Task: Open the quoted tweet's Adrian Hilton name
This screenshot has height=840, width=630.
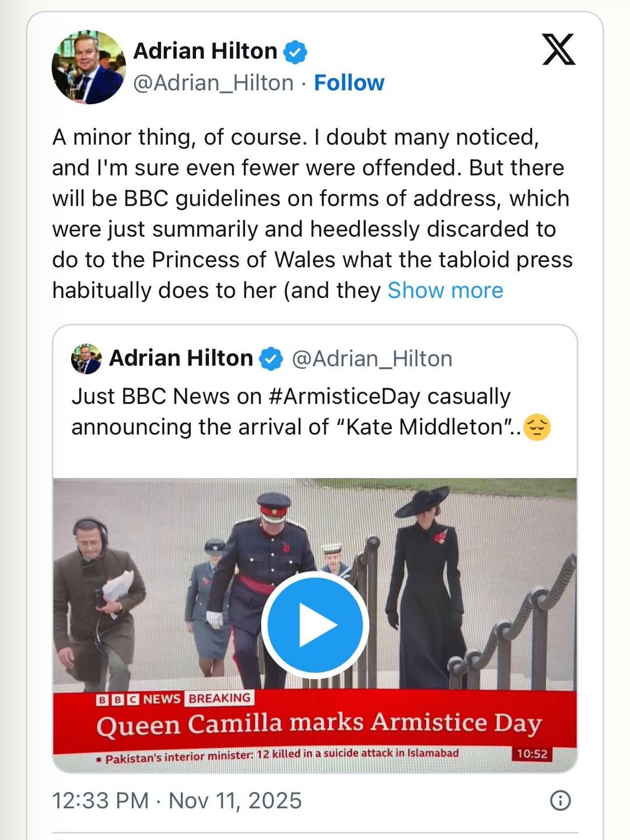Action: point(181,358)
